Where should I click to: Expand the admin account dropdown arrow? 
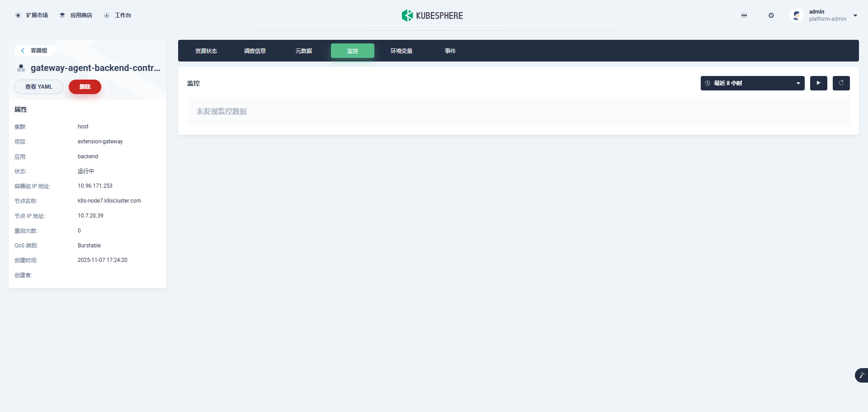pos(855,15)
